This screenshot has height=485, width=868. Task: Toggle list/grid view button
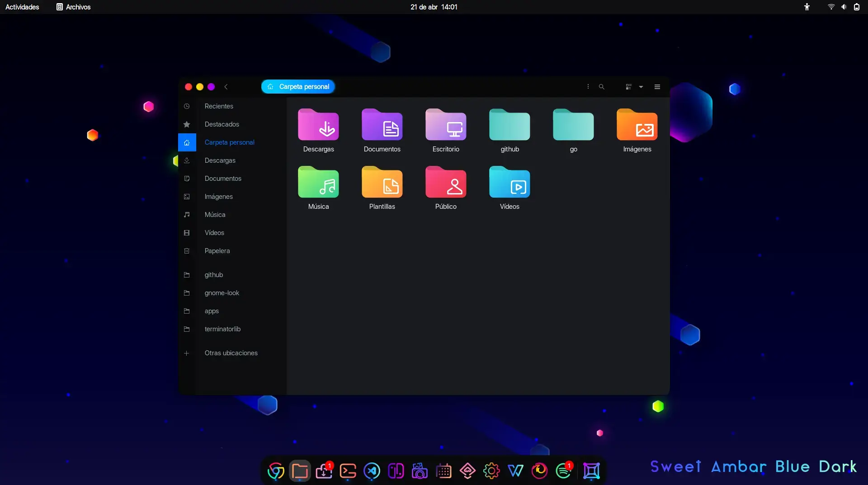pyautogui.click(x=628, y=87)
